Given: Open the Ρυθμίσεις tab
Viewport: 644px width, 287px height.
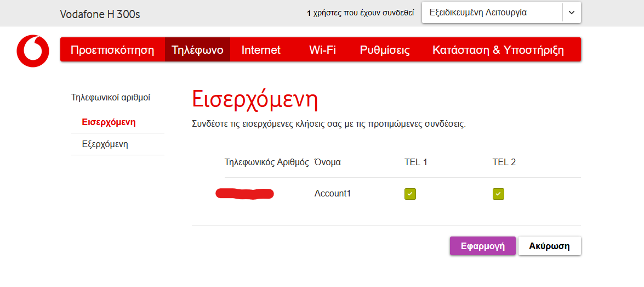Looking at the screenshot, I should pos(385,50).
